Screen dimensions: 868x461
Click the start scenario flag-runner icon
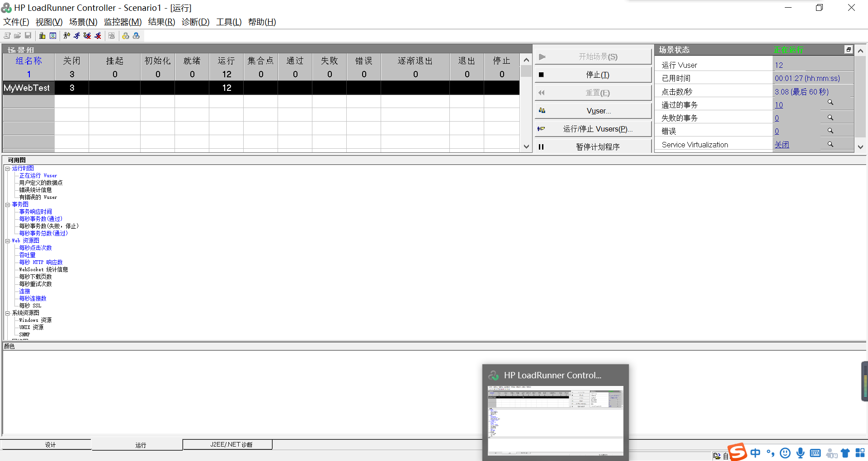point(67,36)
